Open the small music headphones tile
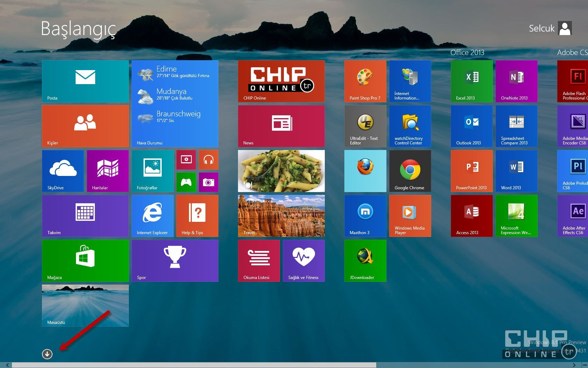The height and width of the screenshot is (368, 588). pos(209,160)
